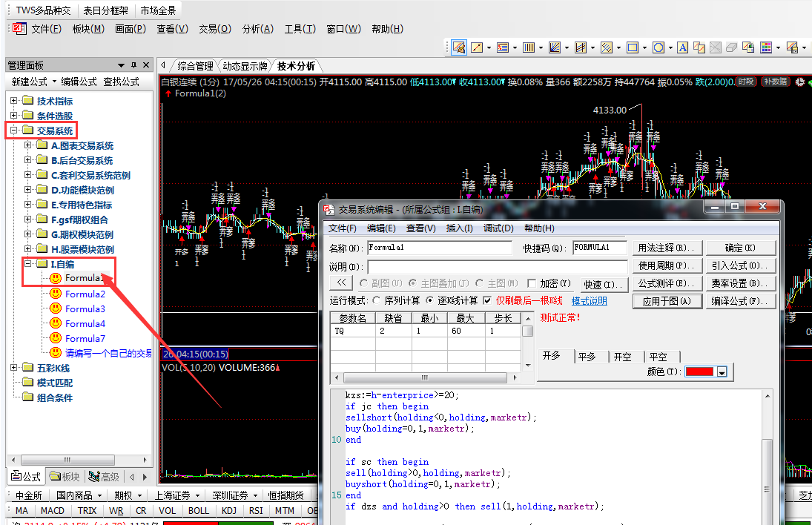
Task: Open the 新建公式 dropdown arrow
Action: pos(54,82)
